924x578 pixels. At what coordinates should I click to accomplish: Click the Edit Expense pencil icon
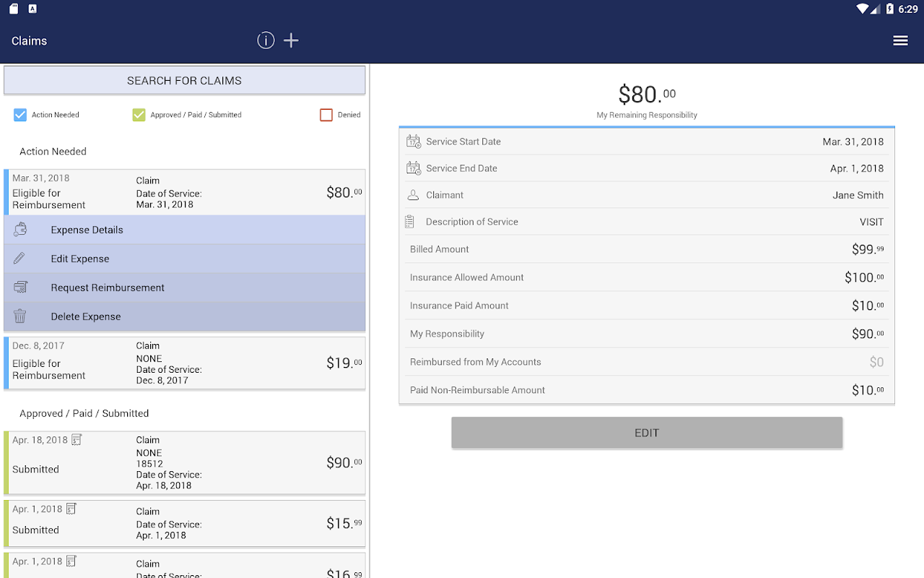[x=19, y=258]
